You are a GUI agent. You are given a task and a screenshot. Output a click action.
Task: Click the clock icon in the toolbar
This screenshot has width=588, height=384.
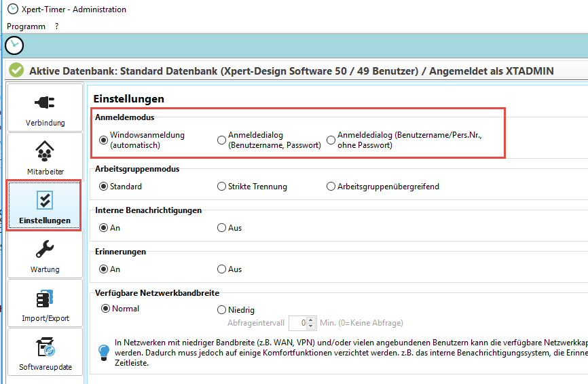coord(14,45)
